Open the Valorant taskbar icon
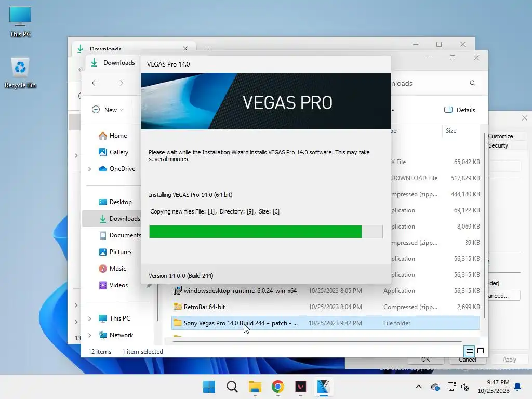 pos(301,387)
